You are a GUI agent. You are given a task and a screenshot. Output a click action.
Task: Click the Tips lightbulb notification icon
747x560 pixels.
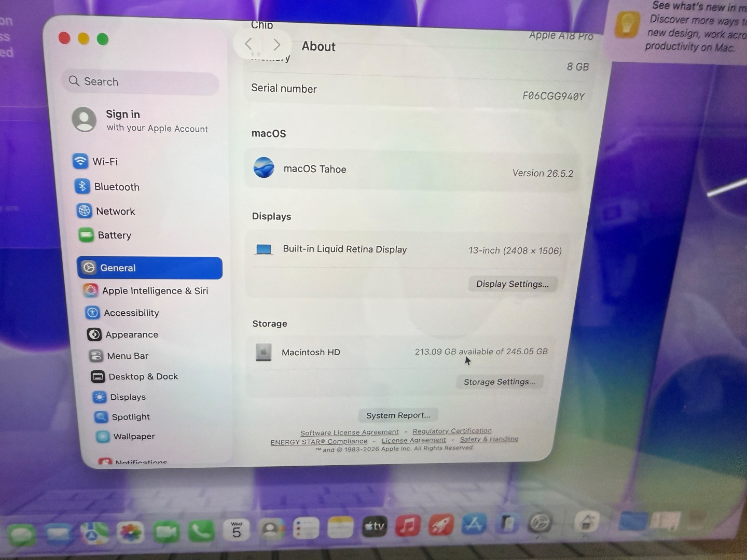tap(627, 25)
